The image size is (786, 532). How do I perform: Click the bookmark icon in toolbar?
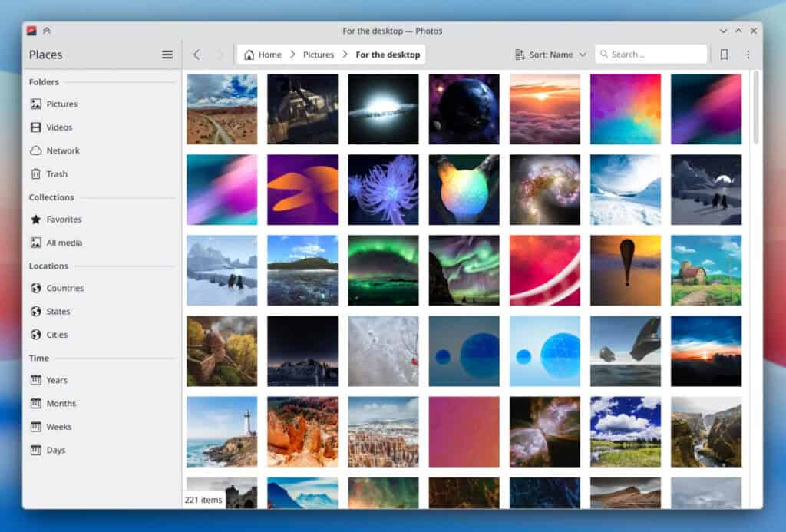point(724,55)
